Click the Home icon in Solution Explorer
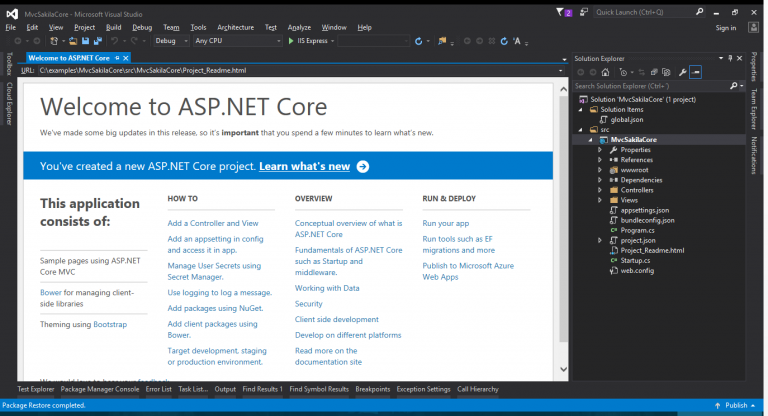Viewport: 768px width, 416px height. [606, 72]
